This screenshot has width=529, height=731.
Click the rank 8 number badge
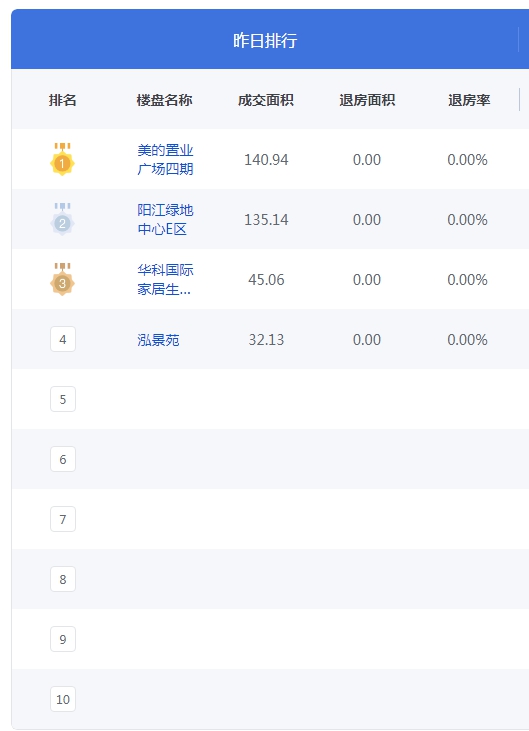[x=63, y=579]
